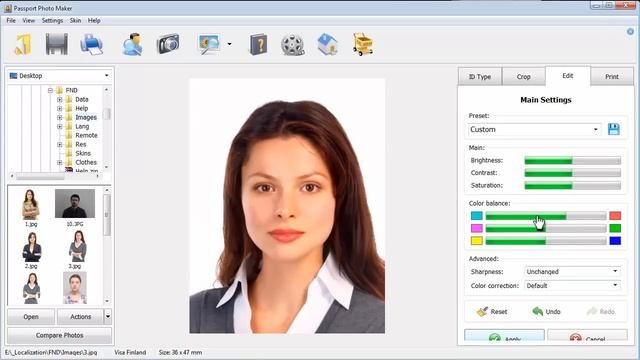Open the Settings menu
The width and height of the screenshot is (640, 360).
tap(52, 20)
